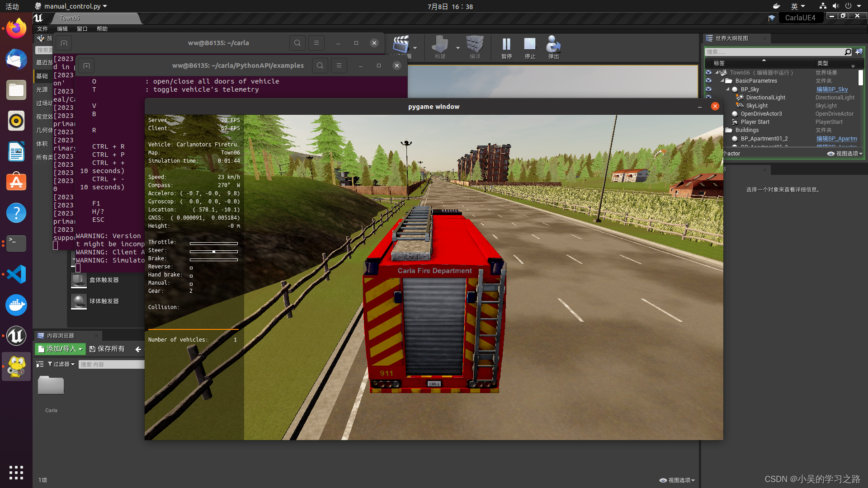Image resolution: width=868 pixels, height=488 pixels.
Task: Collapse the BasicParametres folder arrow
Action: pyautogui.click(x=722, y=81)
